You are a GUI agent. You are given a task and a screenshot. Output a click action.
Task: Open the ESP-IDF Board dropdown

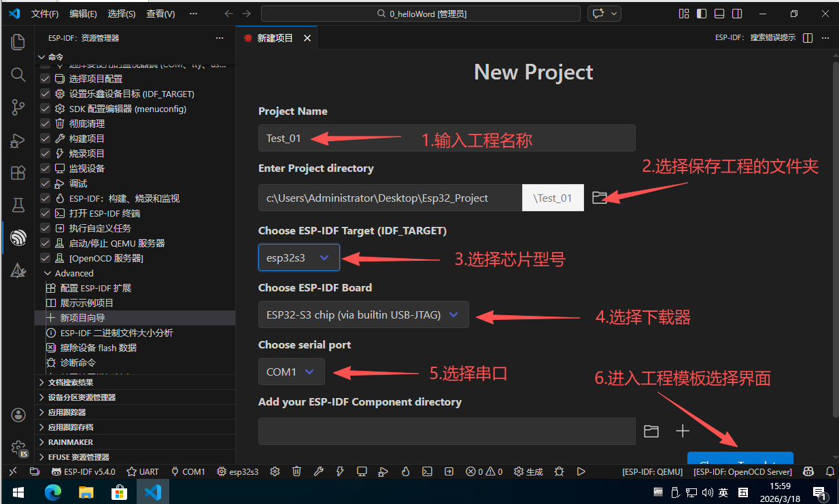click(363, 314)
